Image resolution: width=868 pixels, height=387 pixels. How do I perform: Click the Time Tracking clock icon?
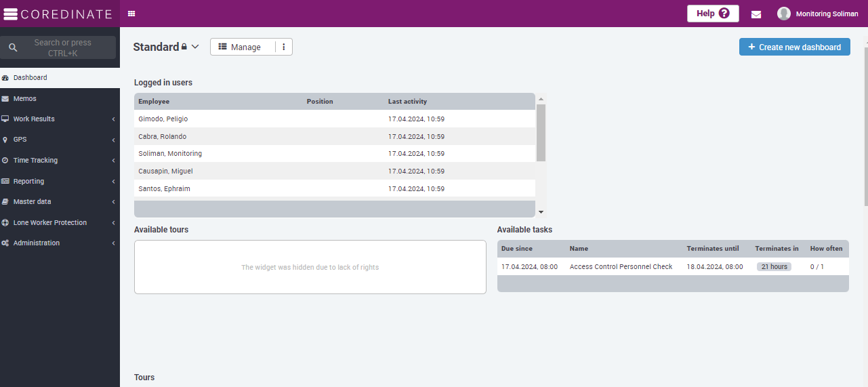coord(5,161)
